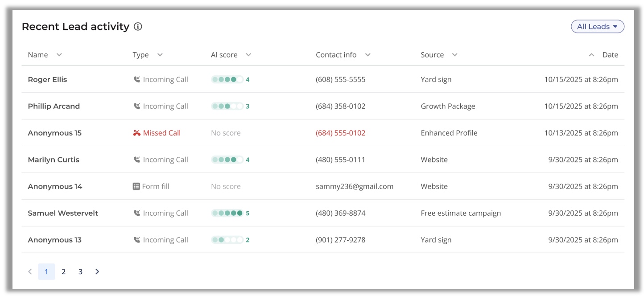Image resolution: width=644 pixels, height=296 pixels.
Task: Click incoming call icon in Samuel Westervelt row
Action: click(x=137, y=213)
